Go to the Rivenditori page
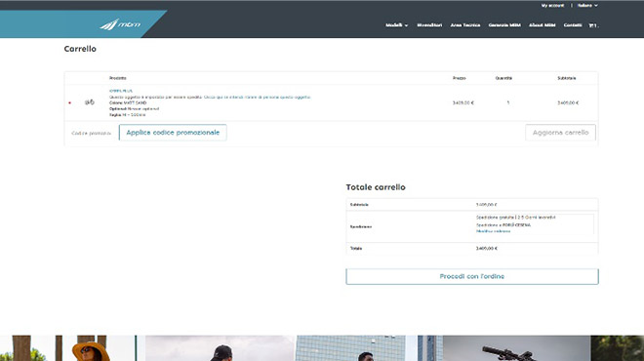 (x=429, y=25)
